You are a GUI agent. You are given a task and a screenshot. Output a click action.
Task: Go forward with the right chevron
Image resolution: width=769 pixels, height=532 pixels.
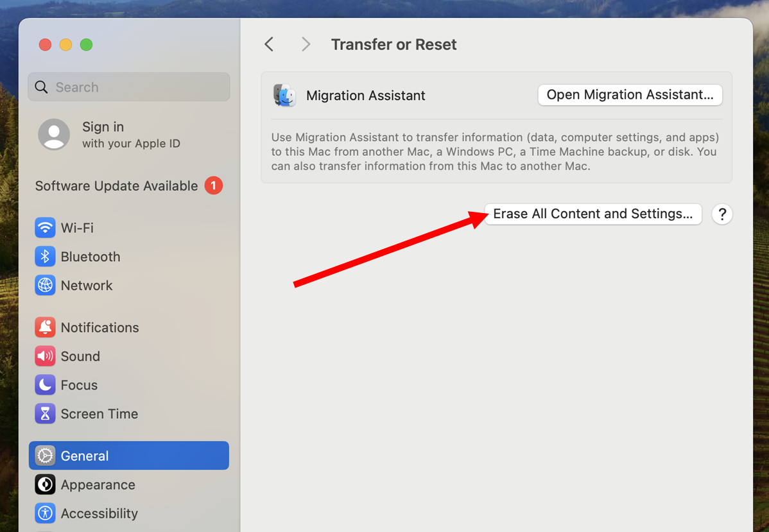click(306, 45)
